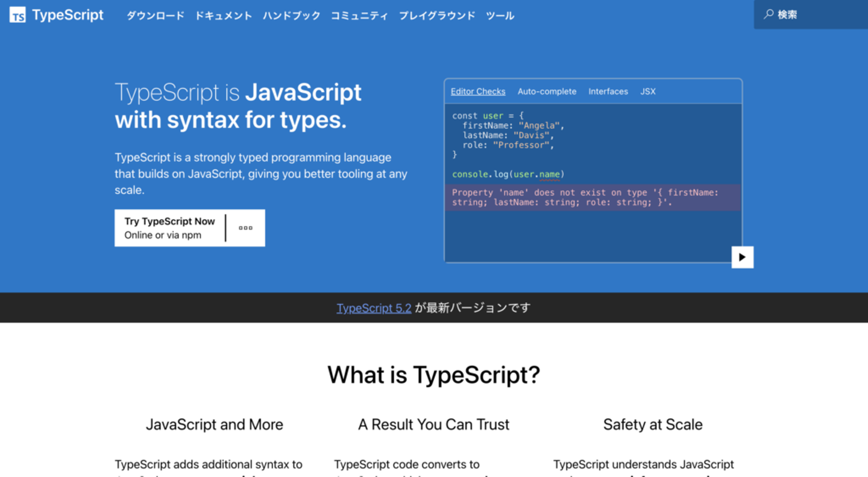Image resolution: width=868 pixels, height=477 pixels.
Task: Open the three-dots options beside Try TypeScript Now
Action: click(245, 228)
